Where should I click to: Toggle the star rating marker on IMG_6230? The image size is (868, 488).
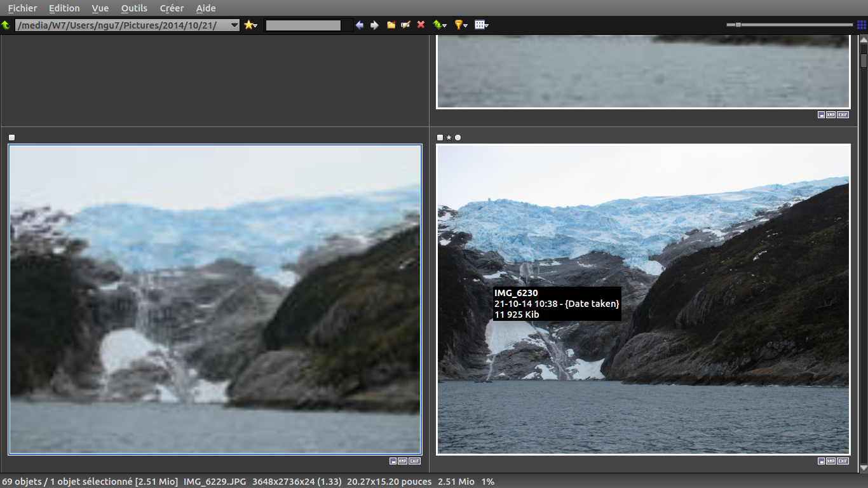click(449, 137)
